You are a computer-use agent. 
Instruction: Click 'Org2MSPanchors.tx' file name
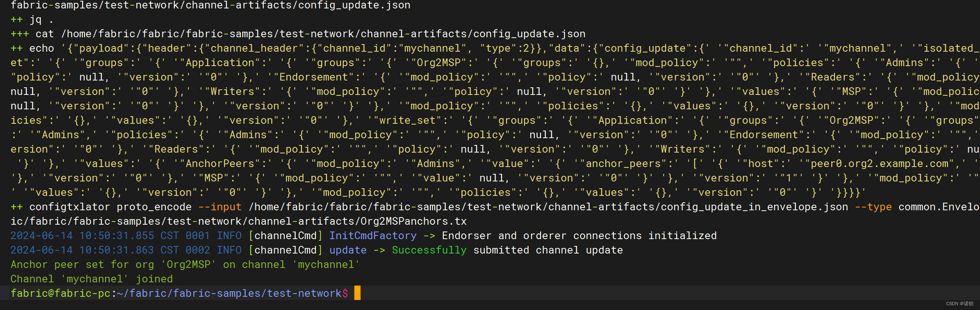(413, 221)
